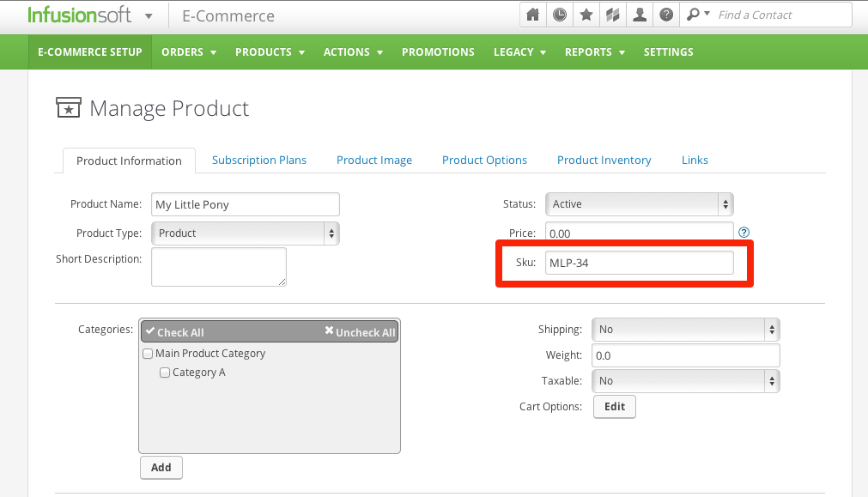Click the Product Name input field

coord(246,204)
